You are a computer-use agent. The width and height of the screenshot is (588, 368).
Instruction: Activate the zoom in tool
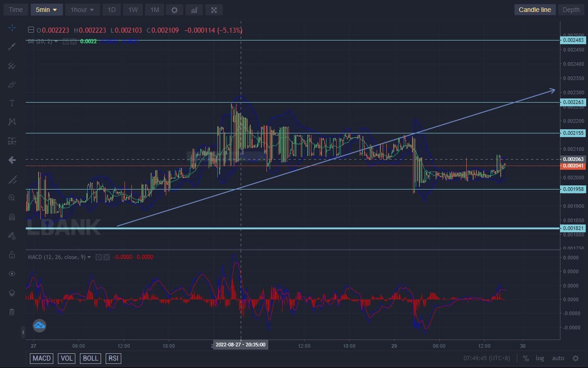click(x=12, y=198)
